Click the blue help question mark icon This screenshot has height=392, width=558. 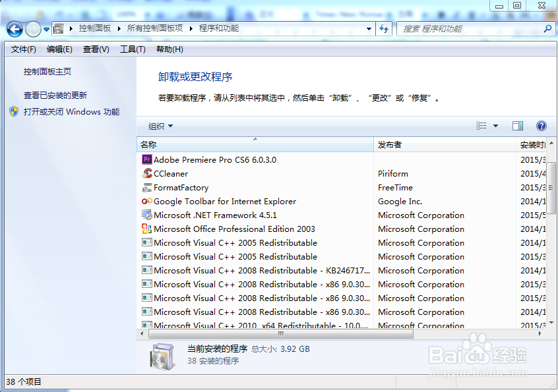[x=542, y=125]
